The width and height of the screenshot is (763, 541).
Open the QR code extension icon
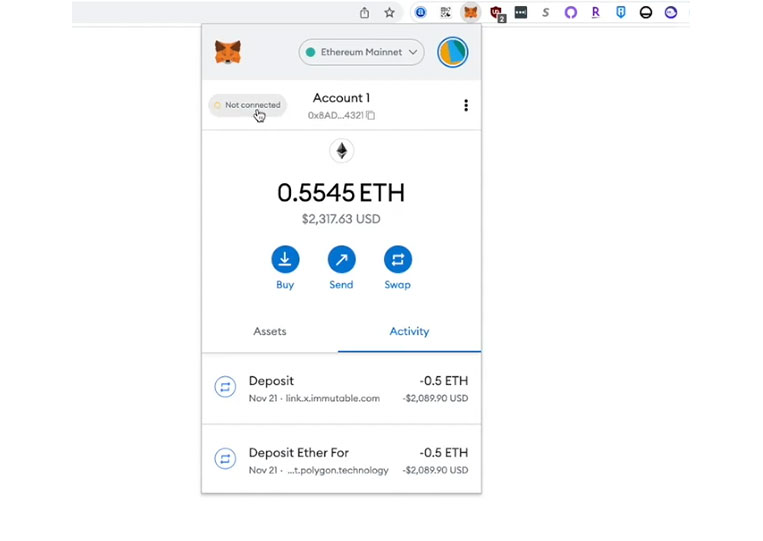(x=446, y=12)
